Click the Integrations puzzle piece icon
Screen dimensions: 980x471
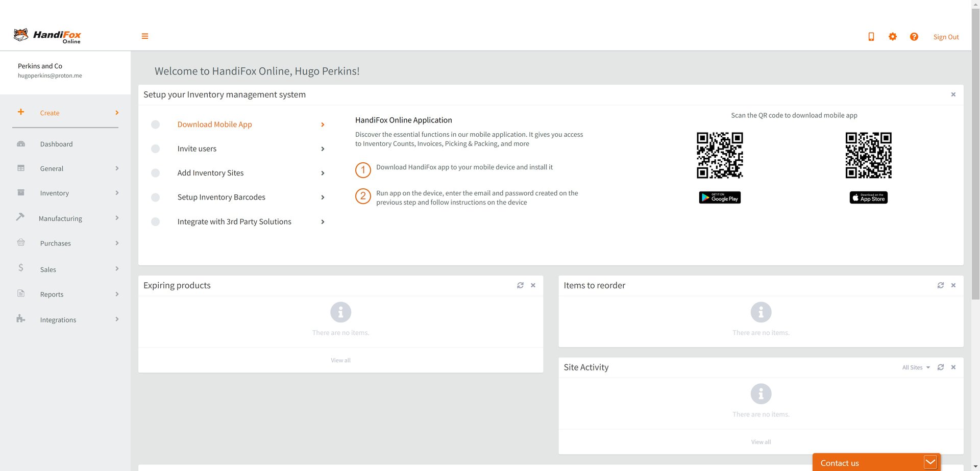click(21, 319)
